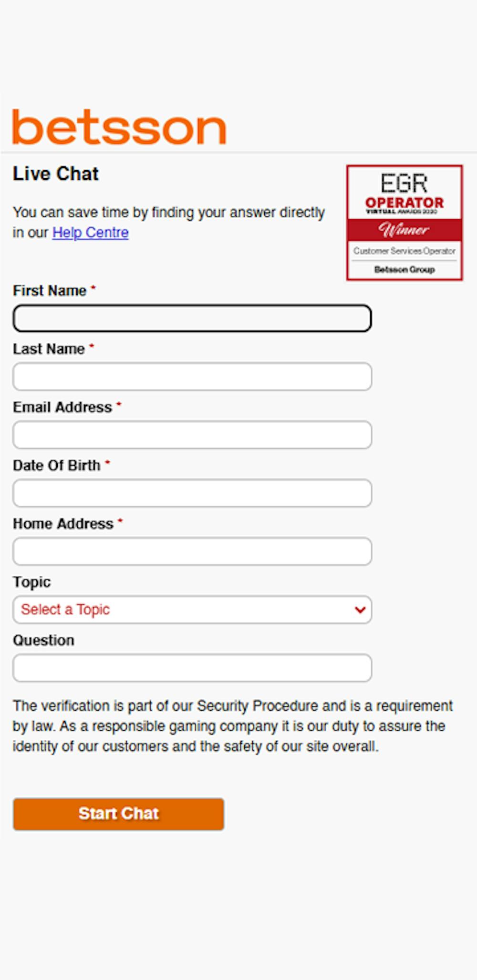This screenshot has width=477, height=980.
Task: Click the red chevron on Topic dropdown
Action: pos(360,610)
